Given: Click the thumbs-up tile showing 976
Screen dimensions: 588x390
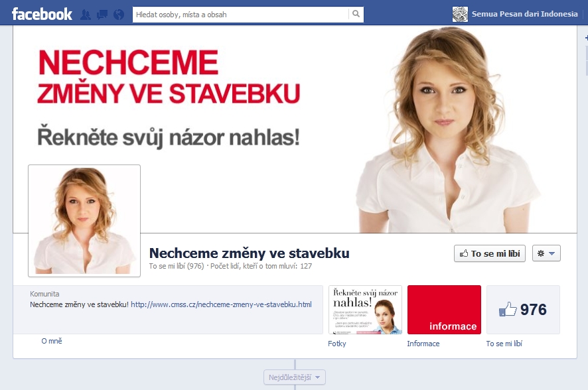Looking at the screenshot, I should click(523, 310).
